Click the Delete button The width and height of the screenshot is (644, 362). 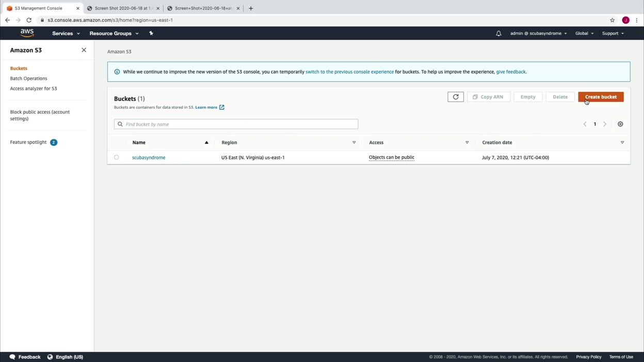[x=560, y=97]
